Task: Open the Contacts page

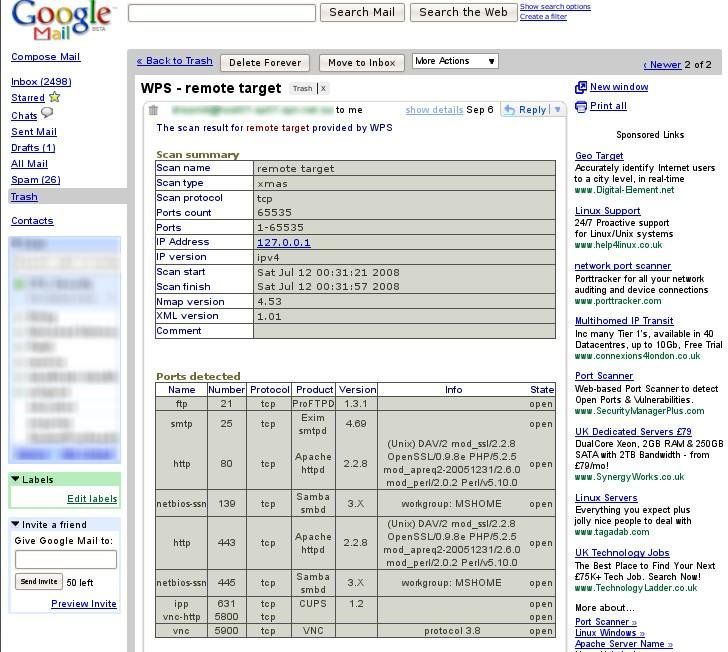Action: point(32,221)
